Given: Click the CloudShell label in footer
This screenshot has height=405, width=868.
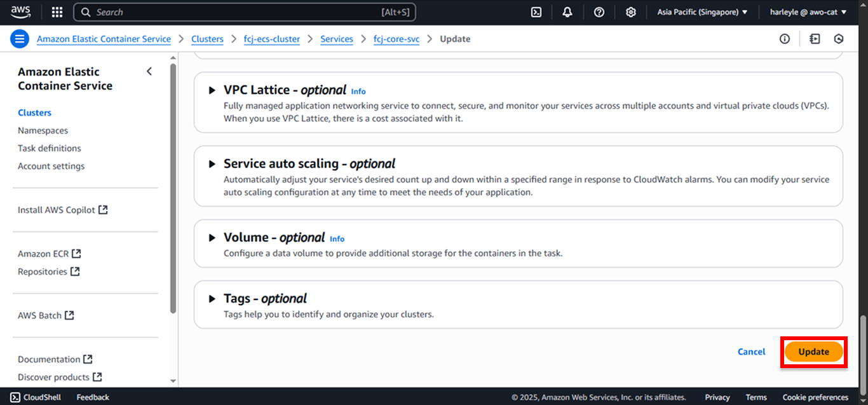Looking at the screenshot, I should coord(42,397).
